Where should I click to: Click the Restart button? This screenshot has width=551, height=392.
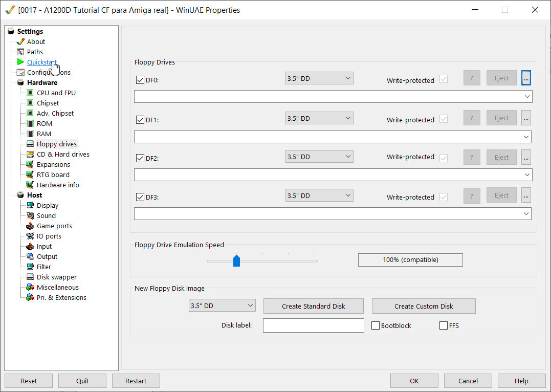pos(136,381)
